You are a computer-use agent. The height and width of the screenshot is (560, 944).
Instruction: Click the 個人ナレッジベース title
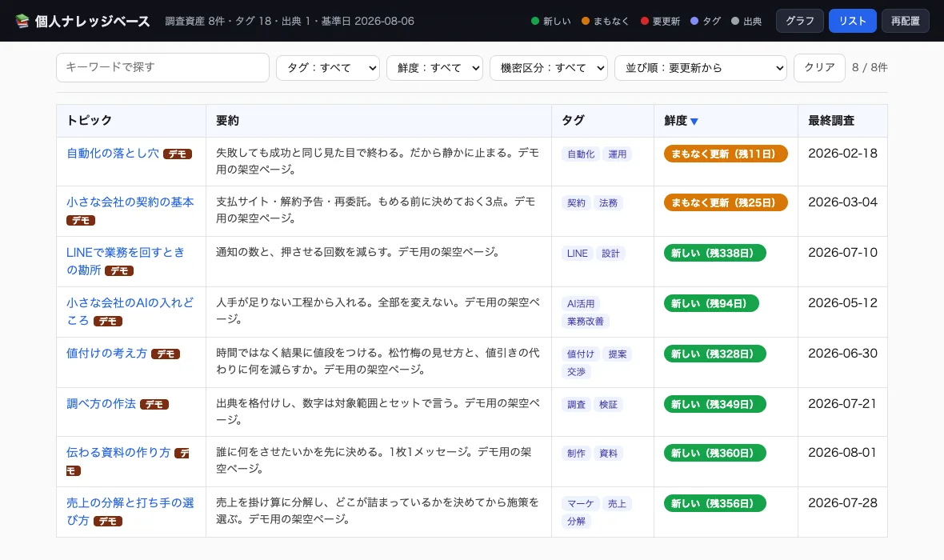[x=92, y=21]
